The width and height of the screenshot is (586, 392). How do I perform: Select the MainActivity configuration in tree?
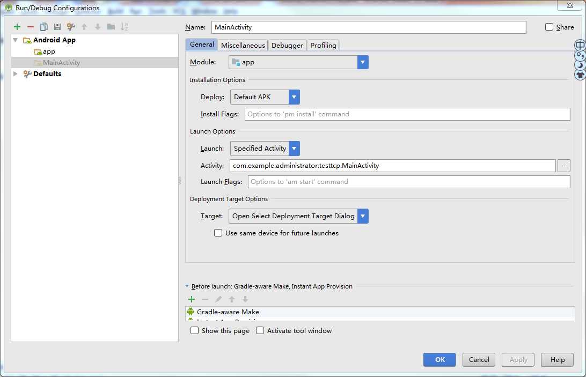click(x=94, y=62)
